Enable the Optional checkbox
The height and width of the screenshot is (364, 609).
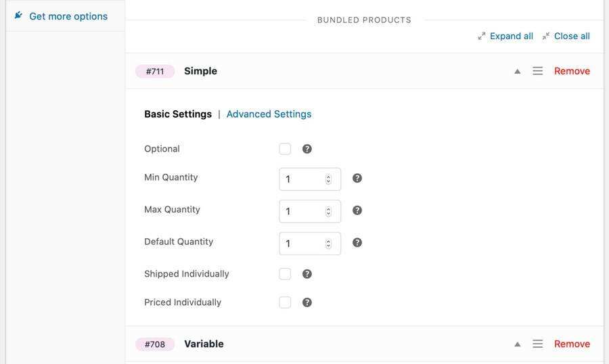pyautogui.click(x=285, y=149)
